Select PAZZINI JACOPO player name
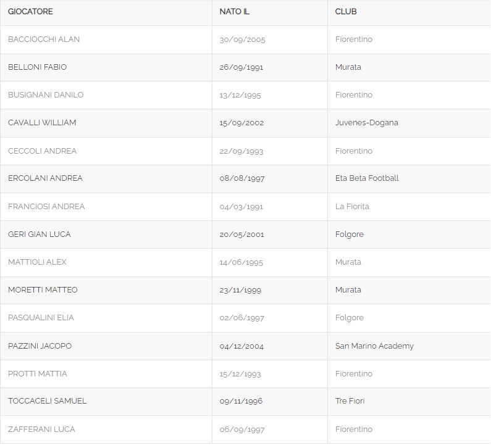Screen dimensions: 491x448 (x=40, y=346)
